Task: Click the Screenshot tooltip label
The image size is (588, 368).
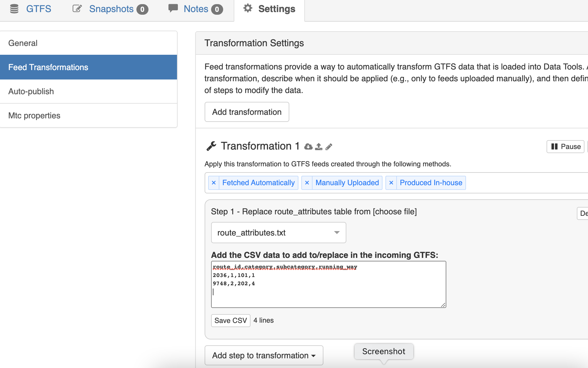Action: tap(384, 351)
